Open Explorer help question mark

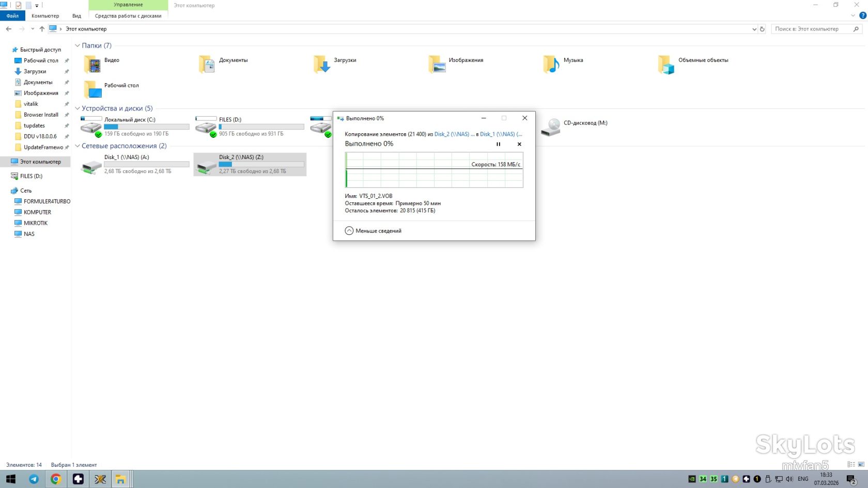[x=862, y=15]
